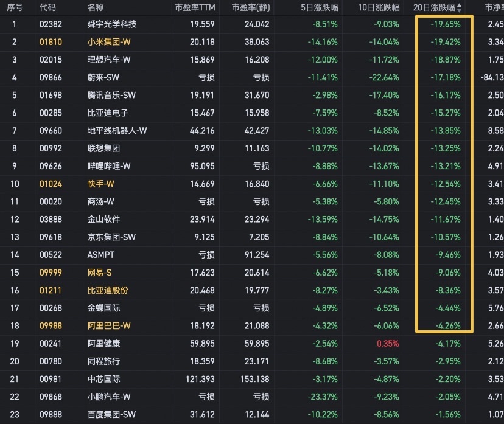Select stock 网易-S
The width and height of the screenshot is (504, 424).
100,273
